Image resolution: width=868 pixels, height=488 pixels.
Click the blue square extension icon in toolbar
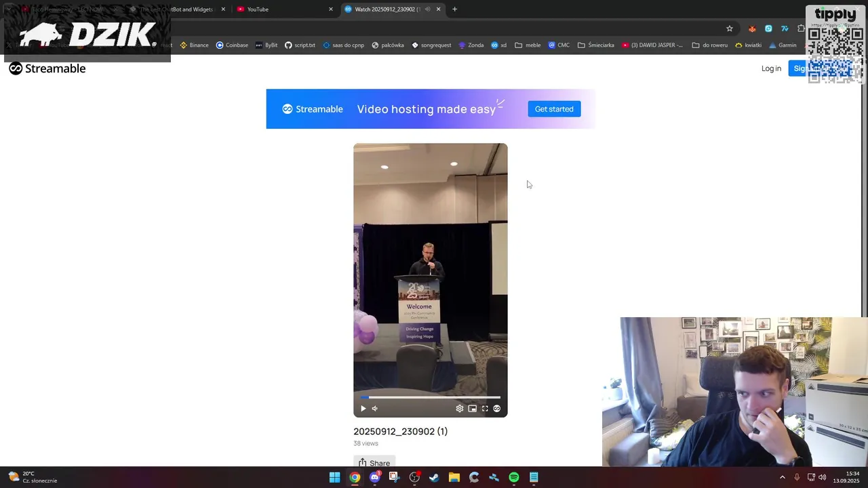[x=768, y=28]
